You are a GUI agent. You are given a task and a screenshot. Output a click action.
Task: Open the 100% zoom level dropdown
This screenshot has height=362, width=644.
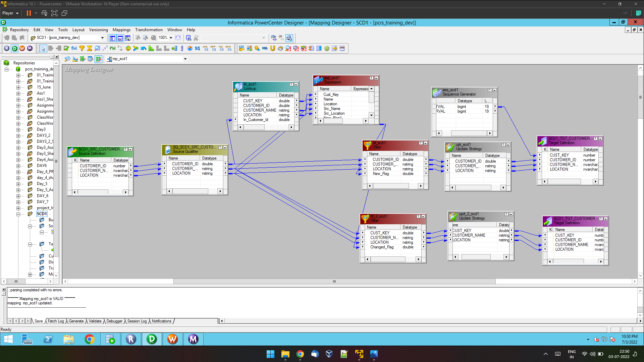170,38
